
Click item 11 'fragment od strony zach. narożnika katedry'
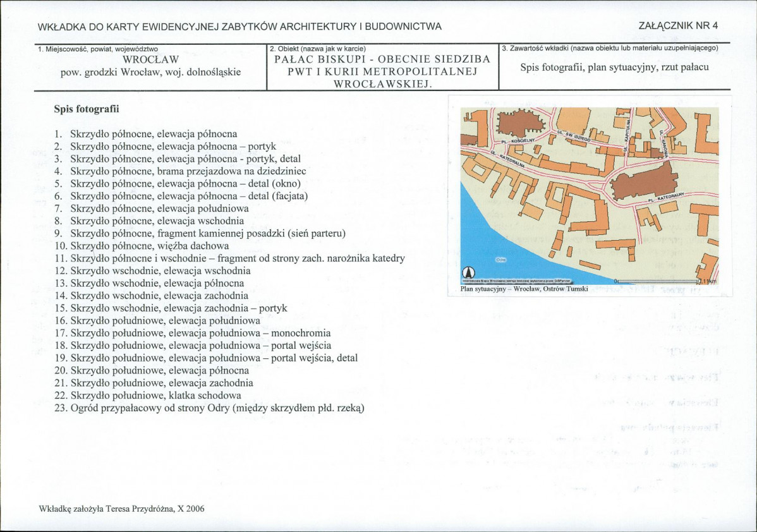pos(311,259)
